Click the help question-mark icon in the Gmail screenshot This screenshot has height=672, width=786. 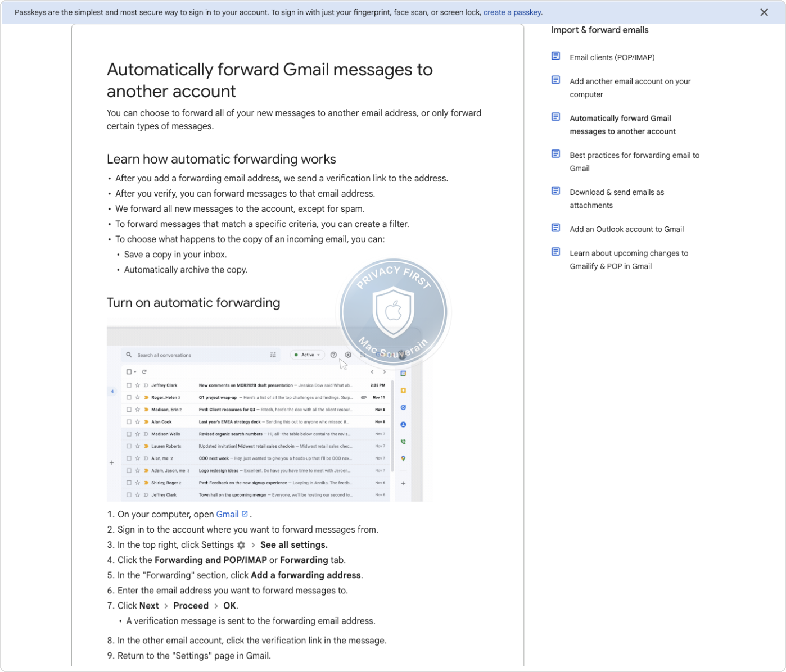[x=333, y=355]
